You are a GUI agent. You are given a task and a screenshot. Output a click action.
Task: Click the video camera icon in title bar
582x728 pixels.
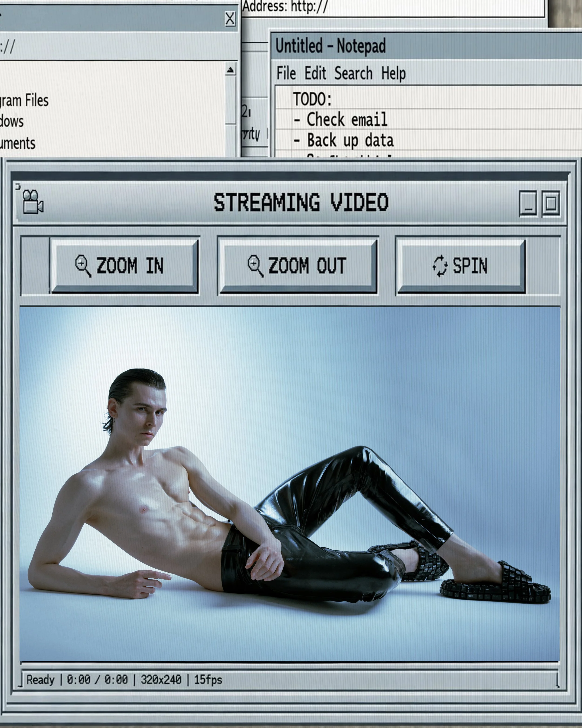point(33,202)
